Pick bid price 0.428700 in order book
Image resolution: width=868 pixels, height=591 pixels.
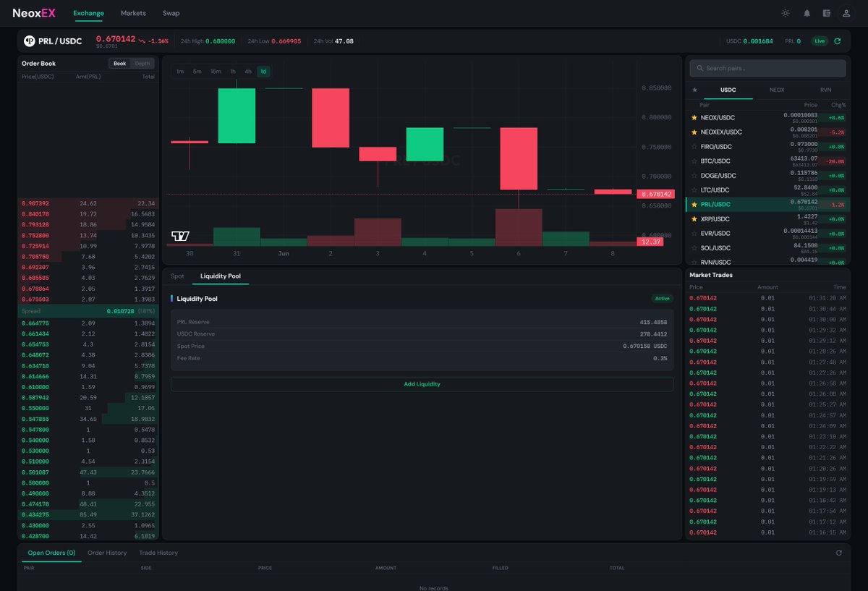35,536
